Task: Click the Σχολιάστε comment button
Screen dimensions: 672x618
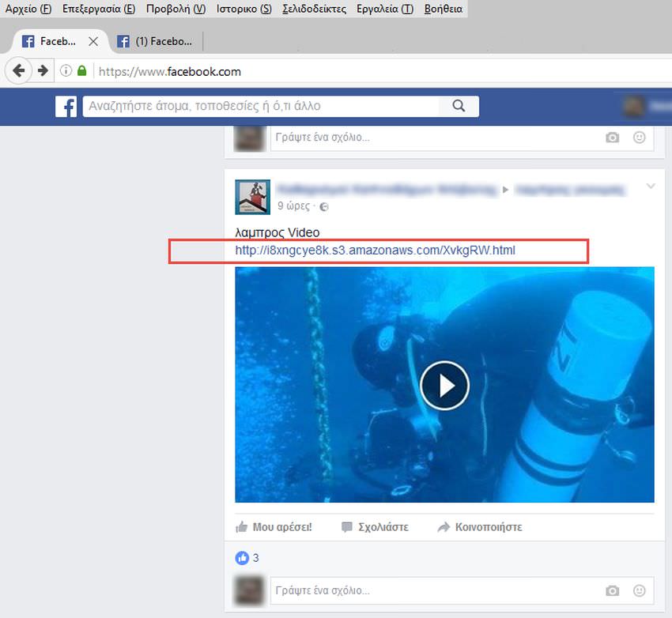Action: coord(375,527)
